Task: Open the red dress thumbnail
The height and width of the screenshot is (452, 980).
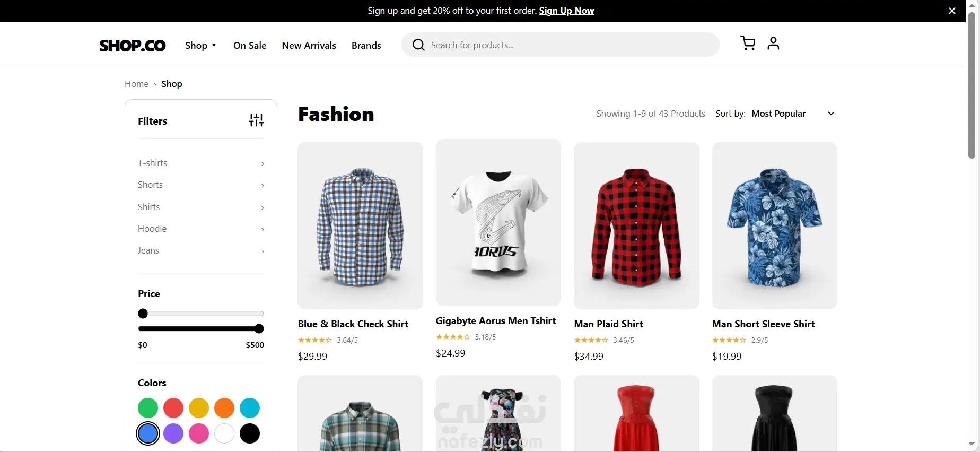Action: (x=637, y=414)
